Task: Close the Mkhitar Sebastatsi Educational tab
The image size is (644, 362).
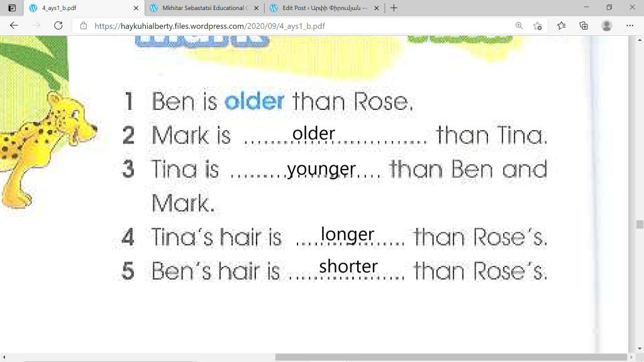Action: point(257,8)
